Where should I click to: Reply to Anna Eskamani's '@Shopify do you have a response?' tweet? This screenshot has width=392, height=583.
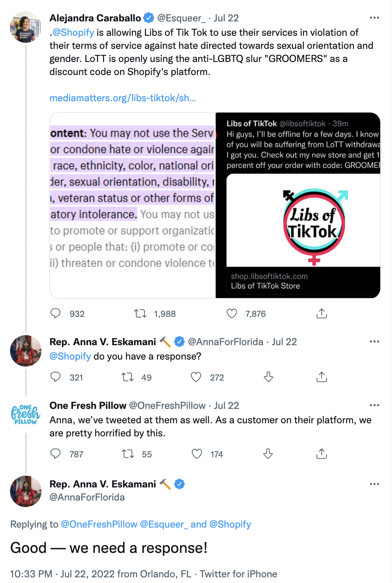55,377
